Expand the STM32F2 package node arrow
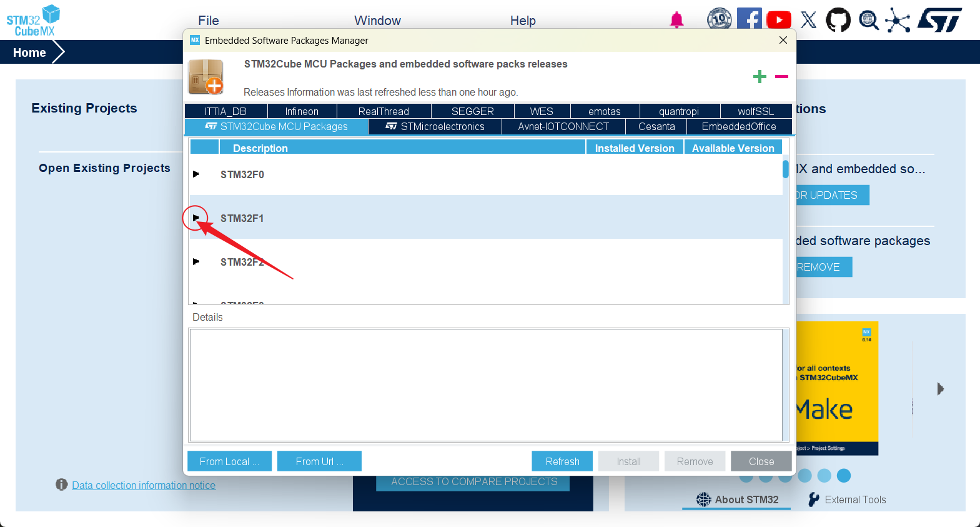Image resolution: width=980 pixels, height=527 pixels. 196,261
